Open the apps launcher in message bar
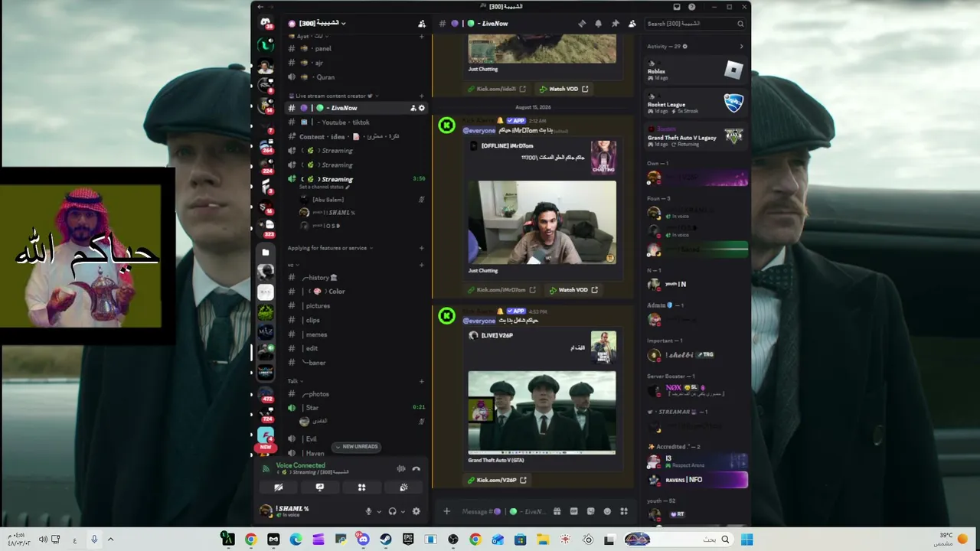The image size is (980, 551). point(624,511)
